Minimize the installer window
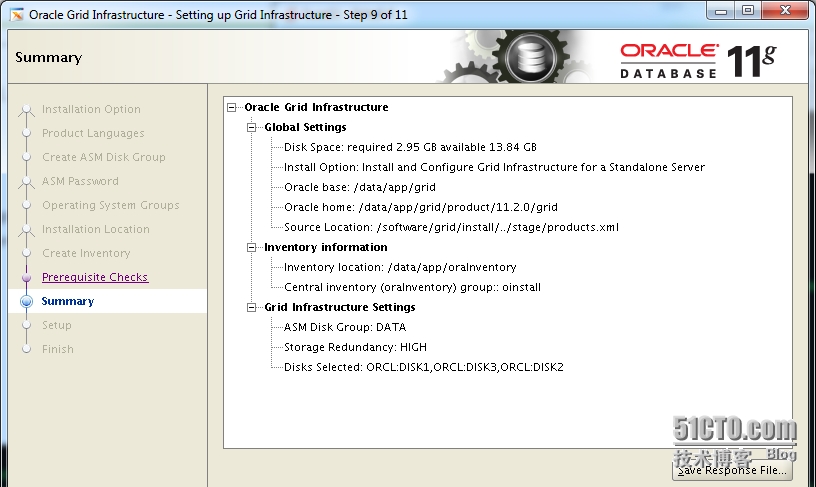816x487 pixels. click(721, 11)
